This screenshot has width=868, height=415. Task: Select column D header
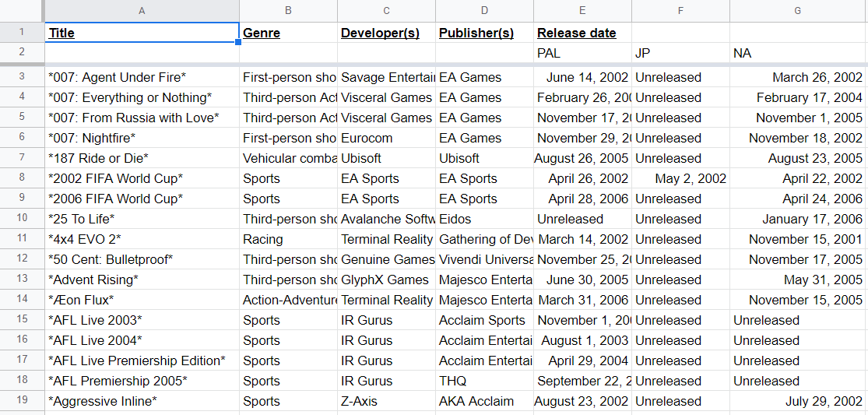pyautogui.click(x=484, y=11)
